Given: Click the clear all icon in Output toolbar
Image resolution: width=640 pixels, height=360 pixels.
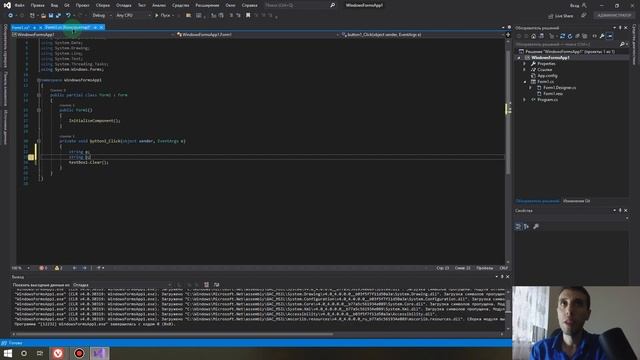Looking at the screenshot, I should [207, 284].
